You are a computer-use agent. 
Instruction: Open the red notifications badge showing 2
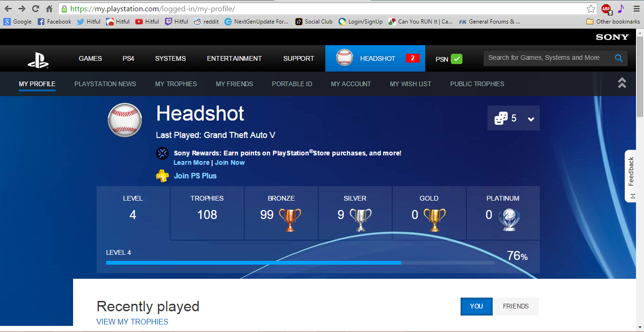413,58
